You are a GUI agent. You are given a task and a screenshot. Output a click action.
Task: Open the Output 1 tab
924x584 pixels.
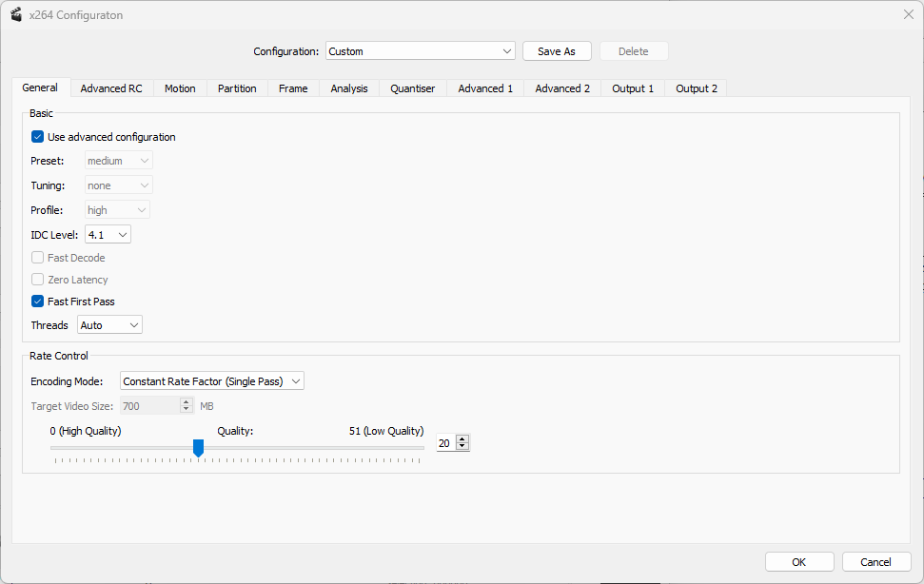coord(632,88)
